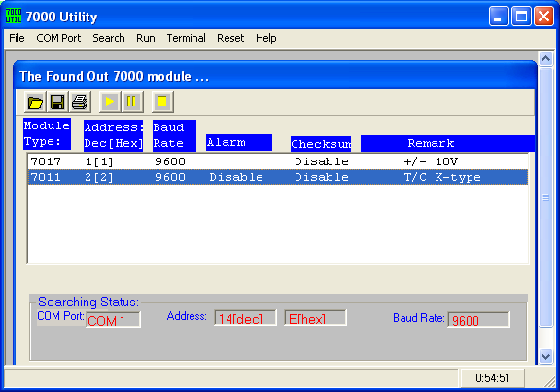Click the Baud Rate 9600 field
The image size is (560, 392).
click(x=478, y=320)
